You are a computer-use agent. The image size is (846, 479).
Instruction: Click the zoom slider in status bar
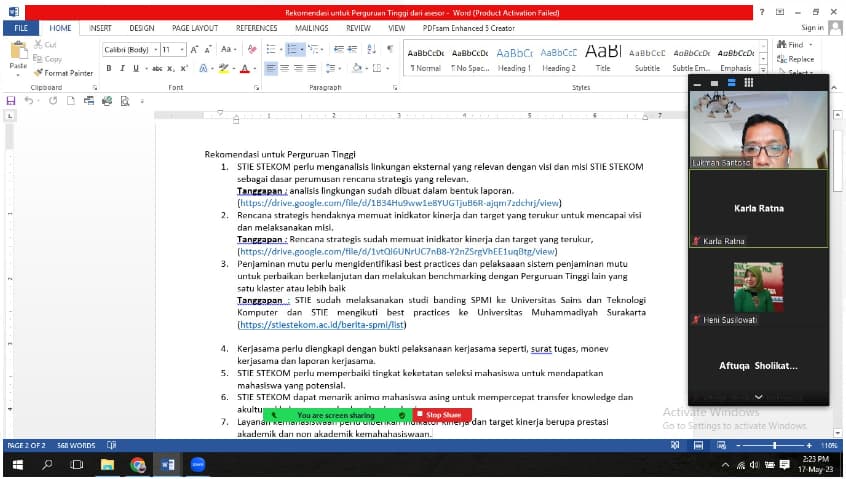(774, 445)
